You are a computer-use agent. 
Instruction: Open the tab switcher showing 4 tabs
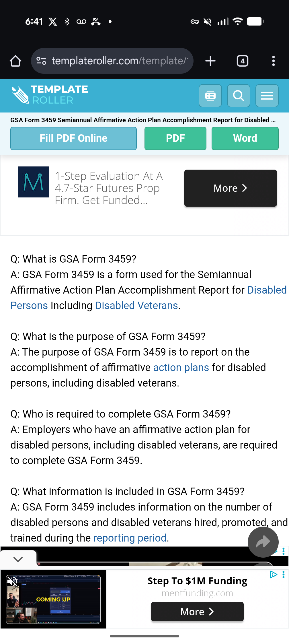[x=243, y=61]
